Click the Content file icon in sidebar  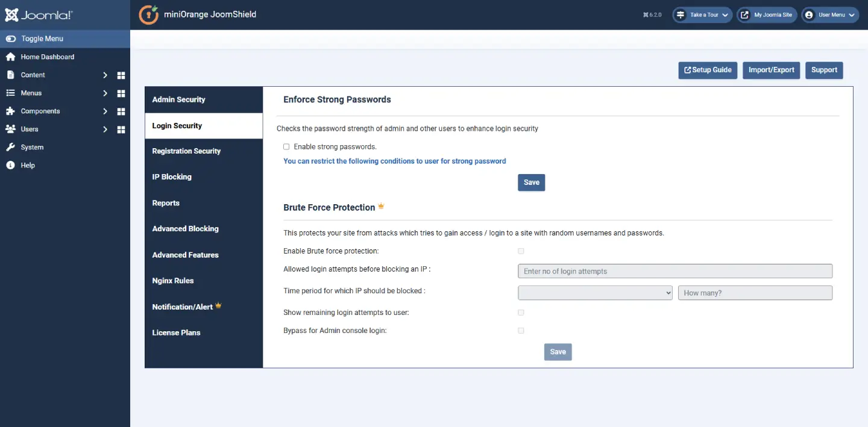coord(10,75)
